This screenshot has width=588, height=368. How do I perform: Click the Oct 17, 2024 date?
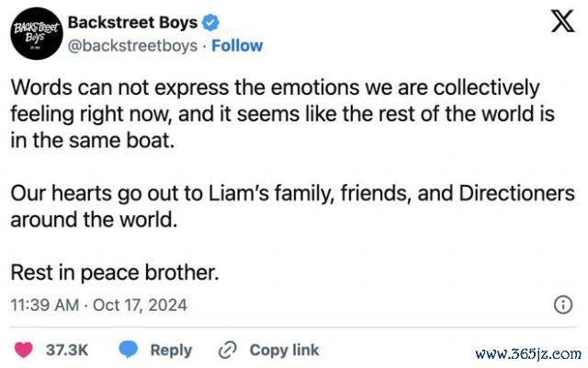tap(140, 305)
